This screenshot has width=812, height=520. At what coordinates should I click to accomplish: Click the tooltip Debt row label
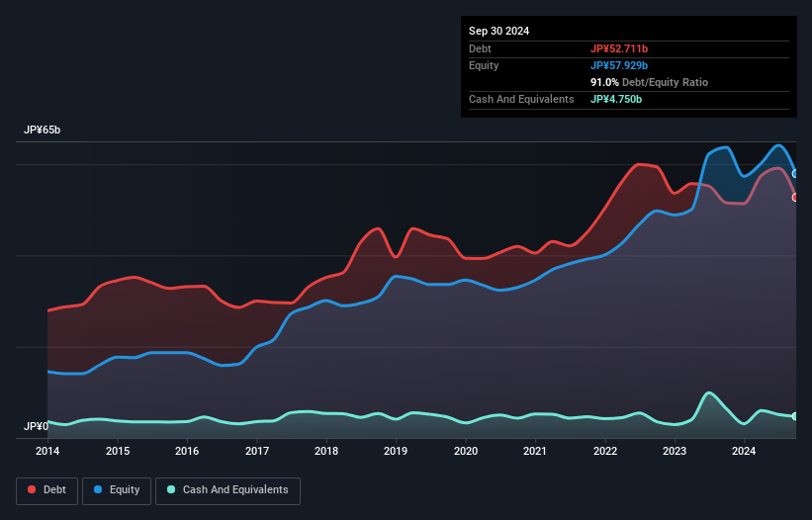pos(480,48)
